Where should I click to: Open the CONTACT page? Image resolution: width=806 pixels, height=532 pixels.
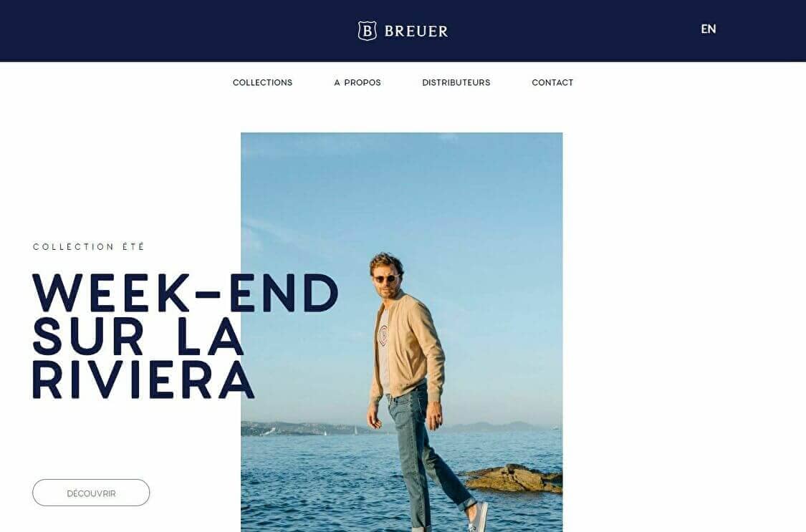click(552, 82)
